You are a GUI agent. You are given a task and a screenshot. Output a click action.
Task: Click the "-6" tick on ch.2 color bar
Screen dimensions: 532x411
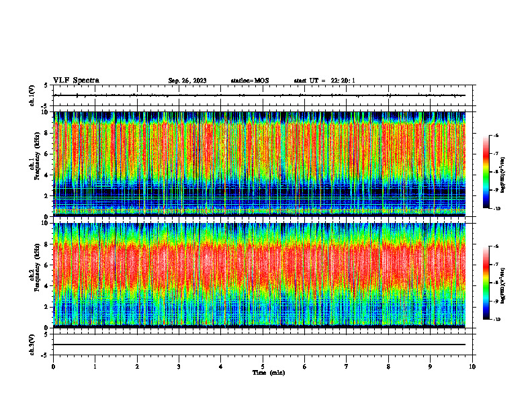496,246
